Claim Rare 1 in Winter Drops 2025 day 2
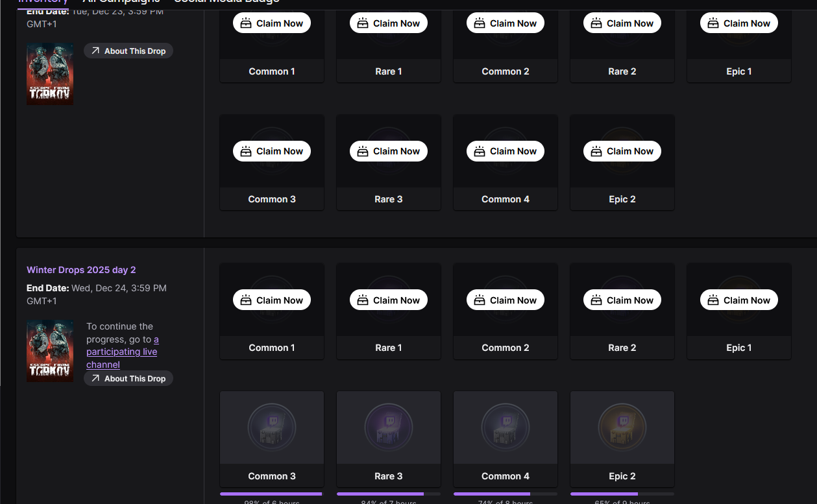 389,300
